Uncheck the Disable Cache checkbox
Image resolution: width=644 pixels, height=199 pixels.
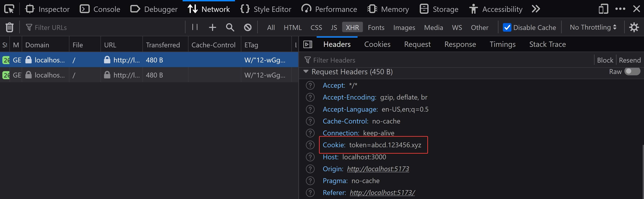tap(507, 27)
